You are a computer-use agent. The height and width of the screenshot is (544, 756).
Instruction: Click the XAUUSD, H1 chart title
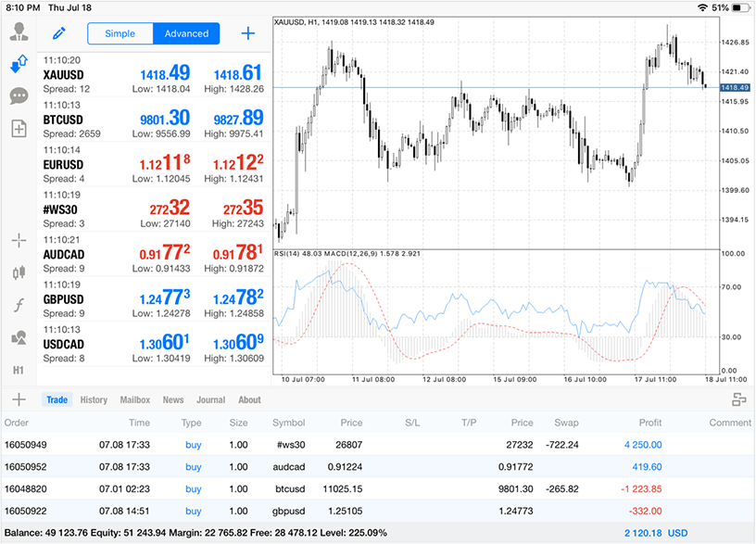click(354, 22)
